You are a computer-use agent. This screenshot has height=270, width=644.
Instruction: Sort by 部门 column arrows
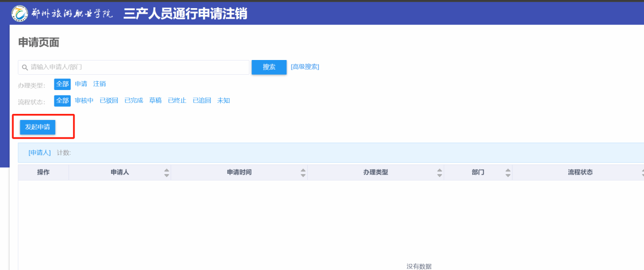508,172
